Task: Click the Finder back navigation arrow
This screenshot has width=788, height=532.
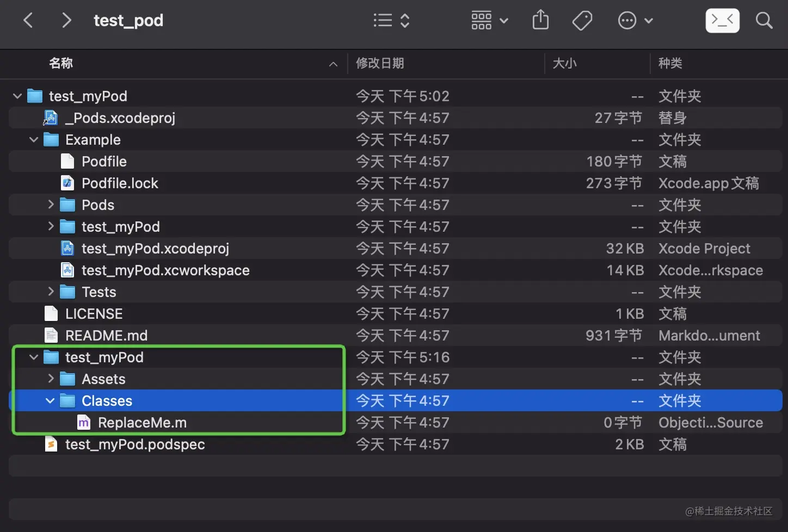Action: point(28,21)
